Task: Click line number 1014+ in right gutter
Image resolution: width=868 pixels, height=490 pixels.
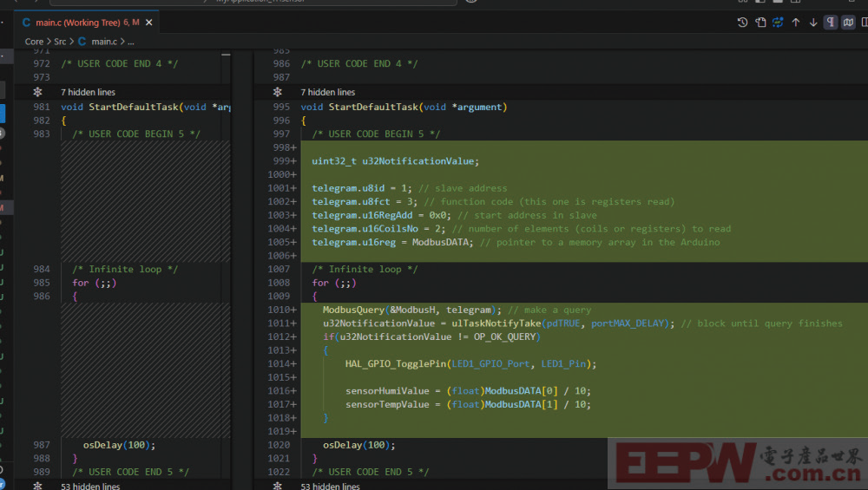Action: coord(282,364)
